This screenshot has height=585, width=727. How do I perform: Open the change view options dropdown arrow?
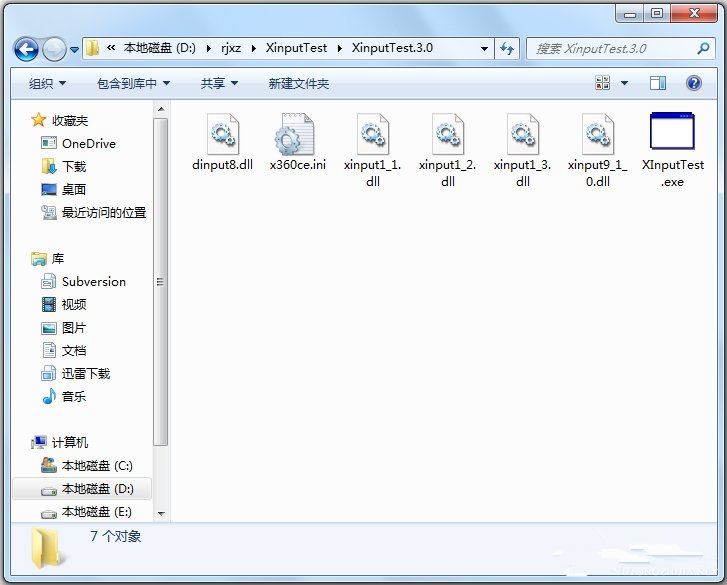(x=624, y=84)
